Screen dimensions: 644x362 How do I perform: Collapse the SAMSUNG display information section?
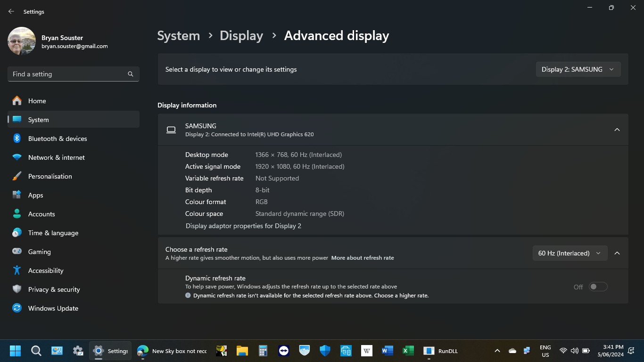[x=617, y=130]
